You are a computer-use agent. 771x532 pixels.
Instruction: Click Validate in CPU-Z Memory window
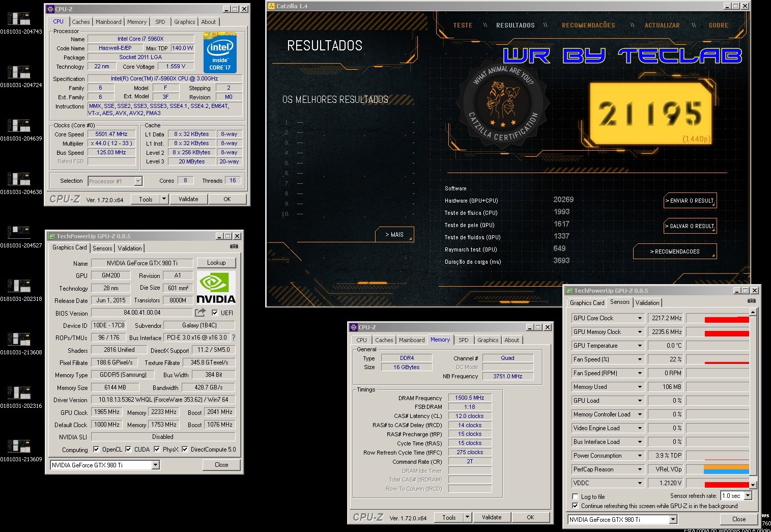click(x=492, y=517)
